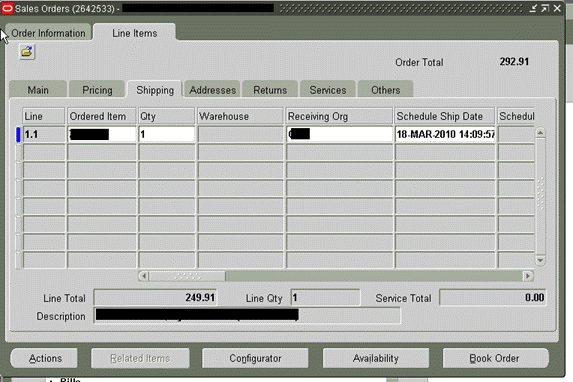Maximize the Sales Orders window
Viewport: 573px width, 382px height.
[x=545, y=8]
